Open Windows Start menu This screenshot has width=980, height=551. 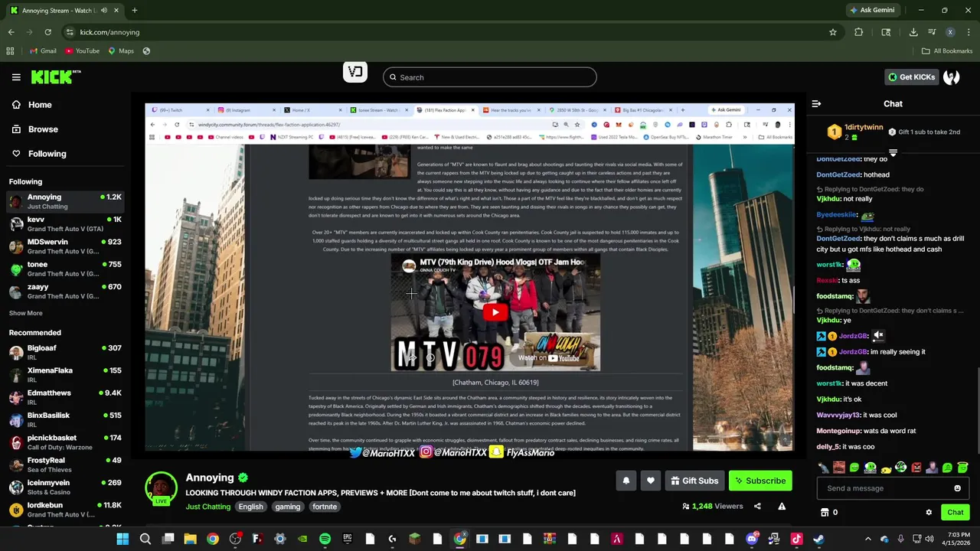click(x=122, y=539)
